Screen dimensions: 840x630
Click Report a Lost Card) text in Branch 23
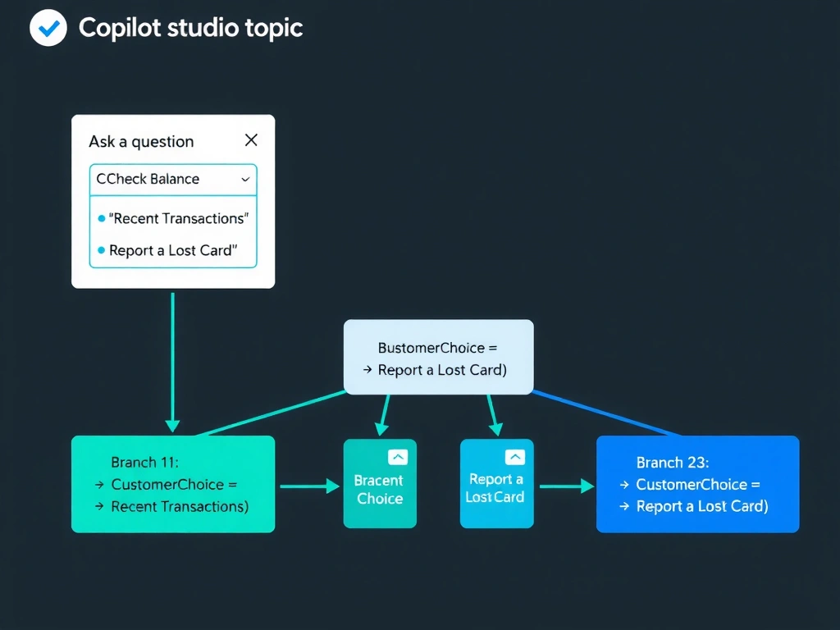click(x=702, y=506)
